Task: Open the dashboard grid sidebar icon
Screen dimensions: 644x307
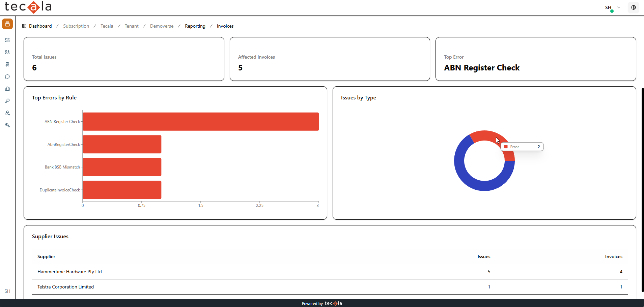Action: pos(7,40)
